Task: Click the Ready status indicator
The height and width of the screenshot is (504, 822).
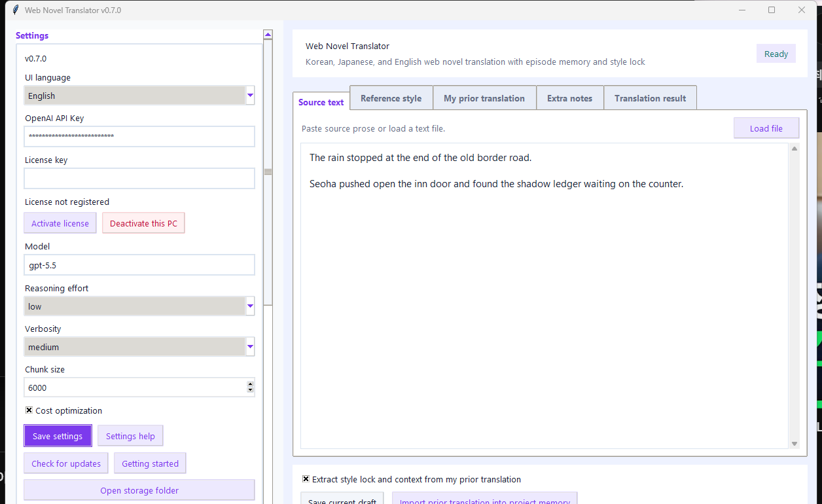Action: click(x=776, y=54)
